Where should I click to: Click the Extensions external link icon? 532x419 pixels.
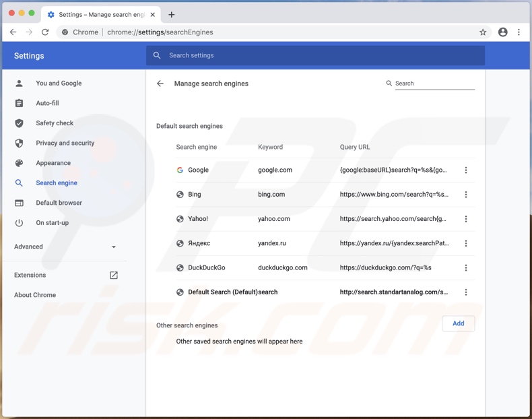coord(114,275)
